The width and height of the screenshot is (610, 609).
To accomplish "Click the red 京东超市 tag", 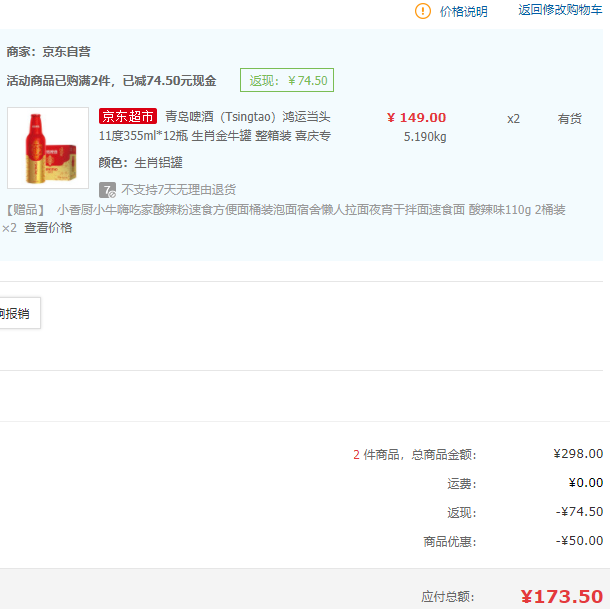I will [x=128, y=117].
